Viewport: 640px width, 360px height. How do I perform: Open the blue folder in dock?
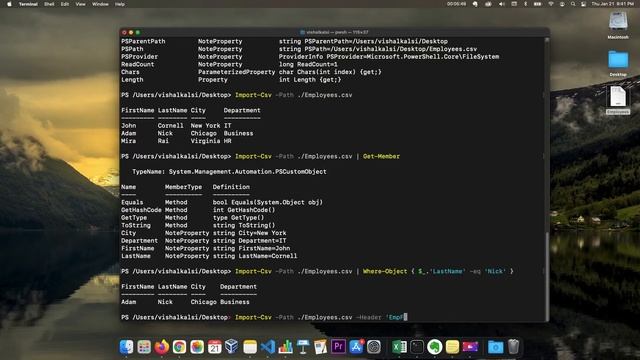(x=496, y=347)
